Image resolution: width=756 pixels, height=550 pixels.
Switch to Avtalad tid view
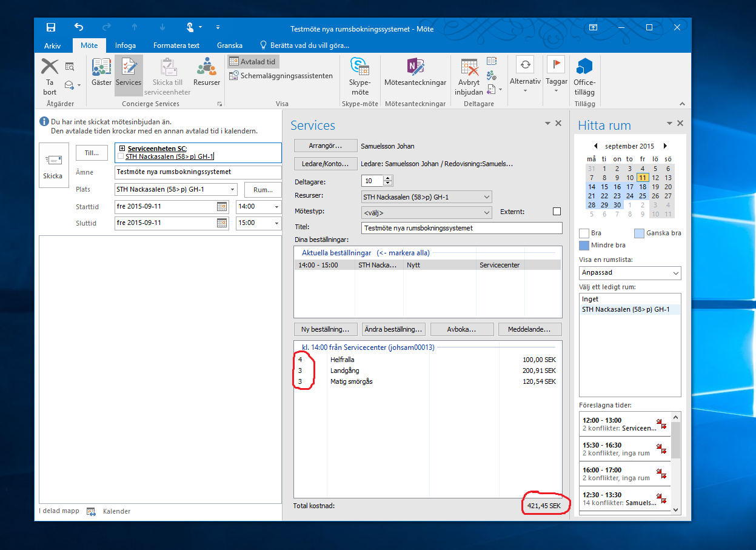click(x=253, y=62)
